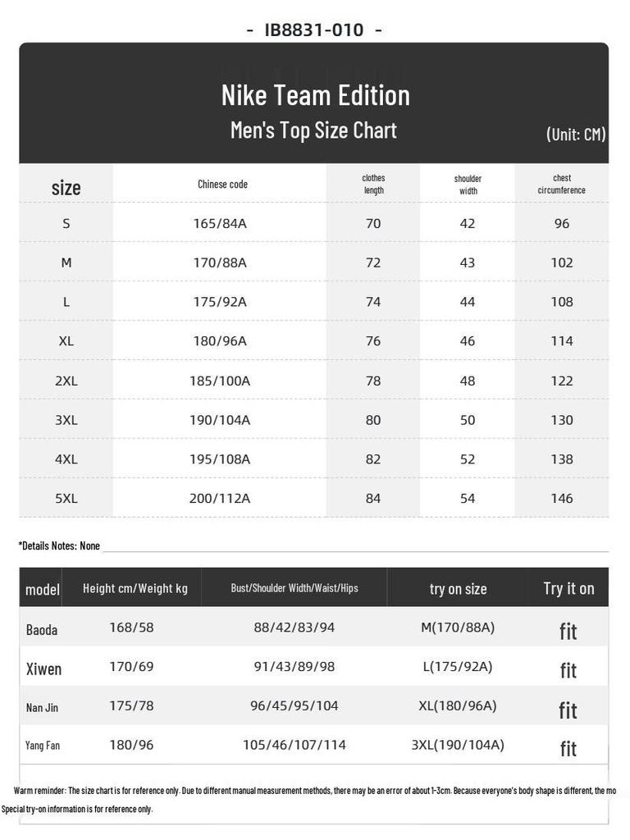Click the clothes length column header
The height and width of the screenshot is (840, 630).
tap(373, 184)
